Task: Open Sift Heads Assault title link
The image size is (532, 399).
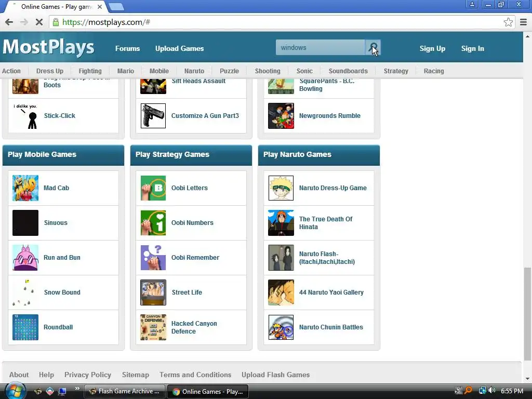Action: 198,81
